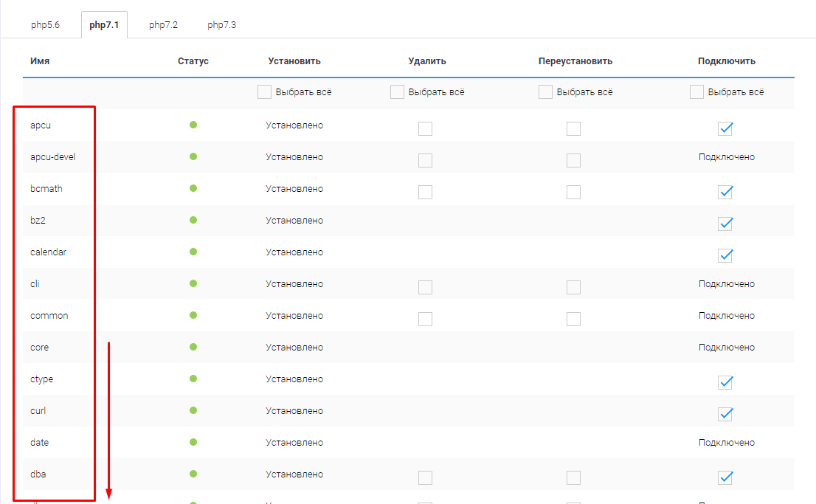The height and width of the screenshot is (504, 816).
Task: Click the 'Имя' column header
Action: coord(40,61)
